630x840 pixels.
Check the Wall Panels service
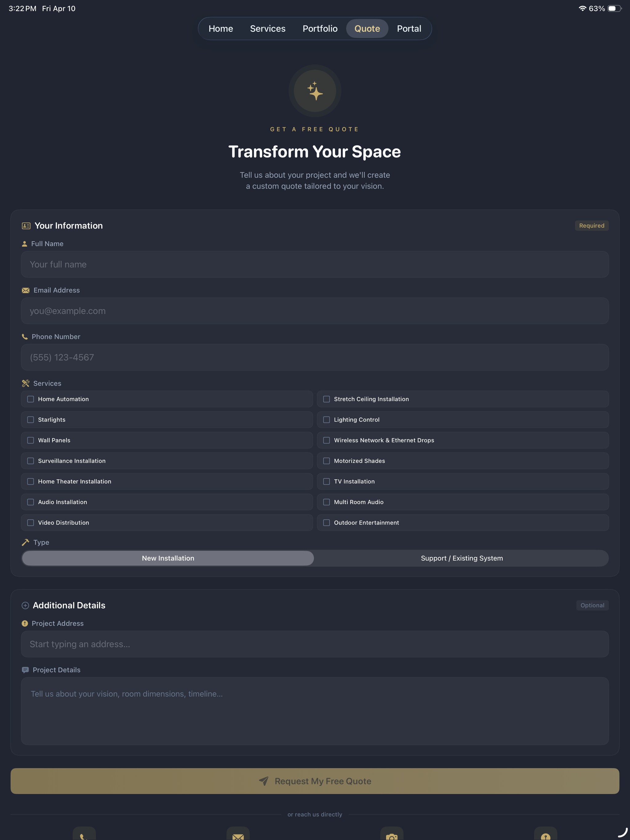point(167,440)
